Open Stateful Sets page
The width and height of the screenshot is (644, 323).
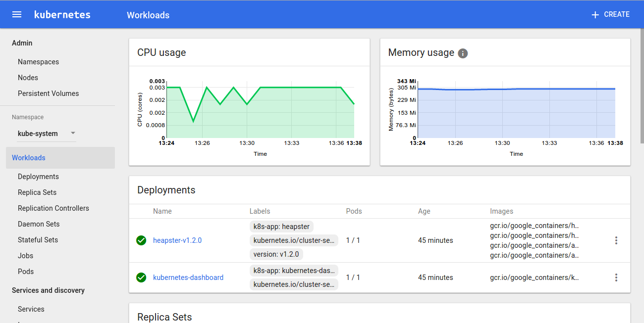(38, 240)
